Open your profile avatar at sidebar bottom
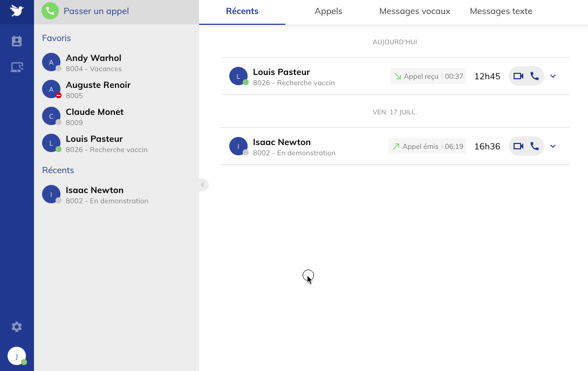 pos(17,356)
